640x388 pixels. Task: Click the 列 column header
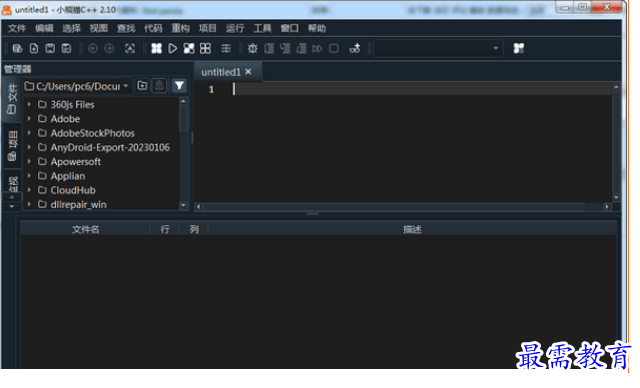click(x=194, y=229)
